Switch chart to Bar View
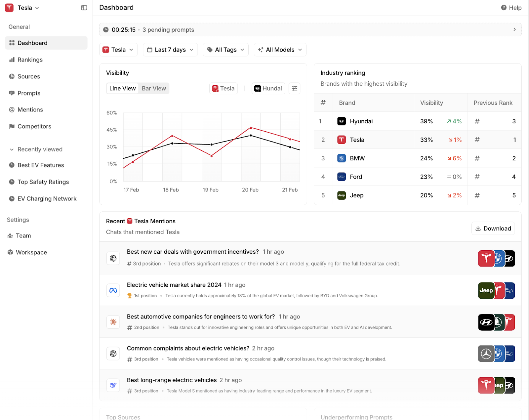Viewport: 529px width, 420px height. click(x=154, y=88)
